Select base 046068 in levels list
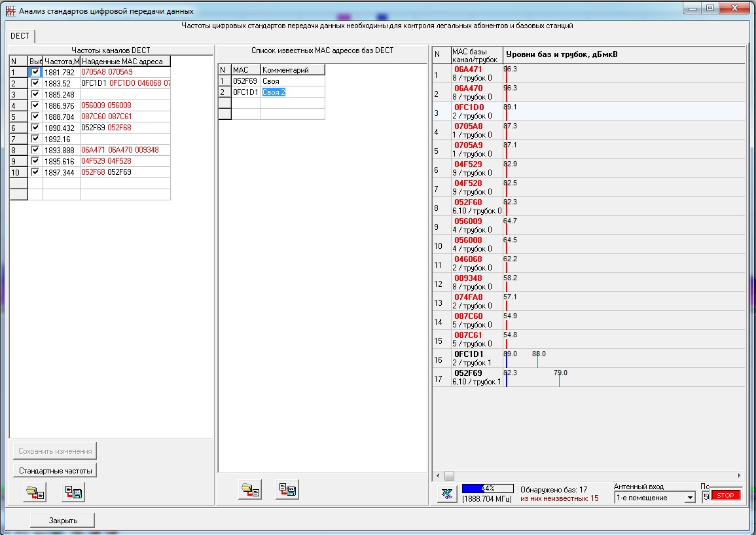The height and width of the screenshot is (535, 756). 588,263
